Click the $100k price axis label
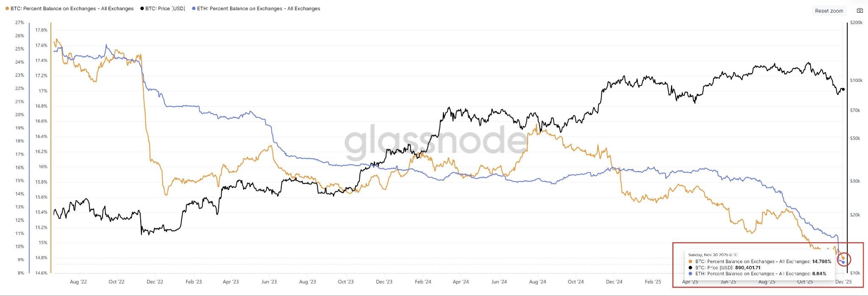 coord(856,81)
